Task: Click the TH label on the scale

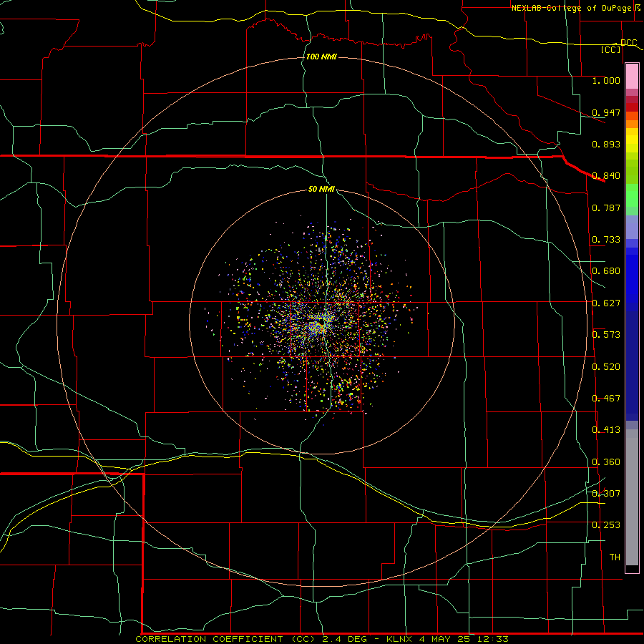Action: click(x=615, y=557)
